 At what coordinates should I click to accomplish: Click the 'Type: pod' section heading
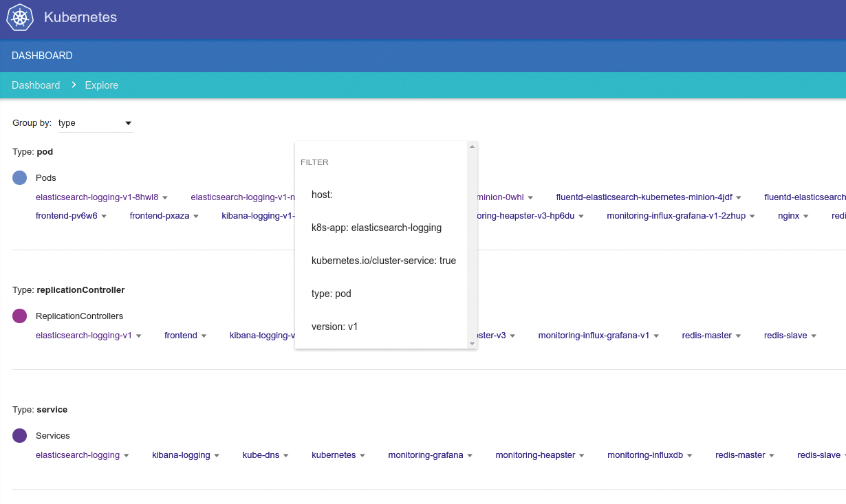[33, 151]
